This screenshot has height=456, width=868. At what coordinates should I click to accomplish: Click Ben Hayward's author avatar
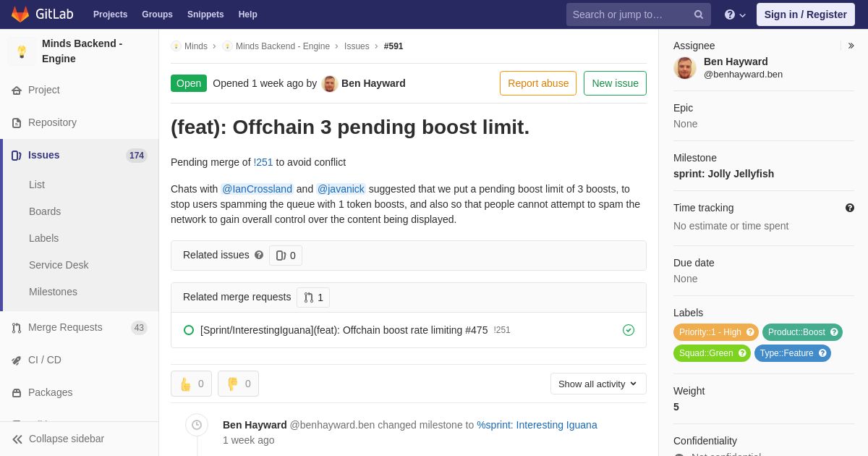330,84
